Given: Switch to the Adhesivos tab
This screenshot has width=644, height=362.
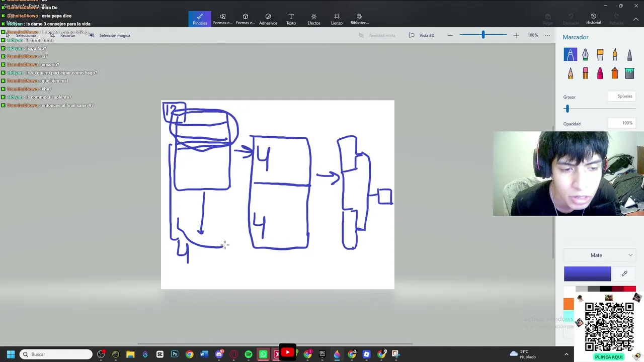Looking at the screenshot, I should (268, 19).
